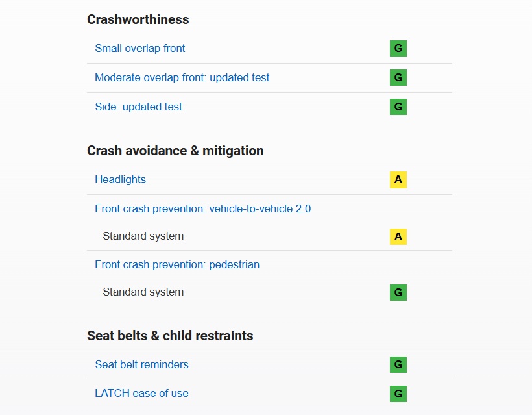Click the Seat belt reminders link

pyautogui.click(x=141, y=364)
